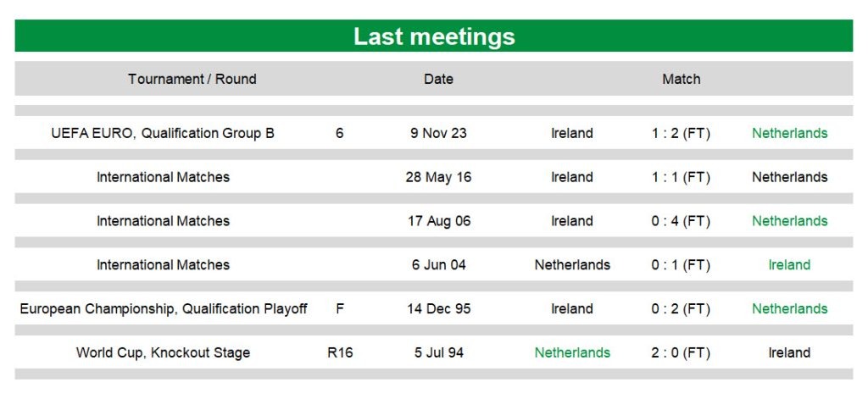Image resolution: width=868 pixels, height=399 pixels.
Task: Select green Netherlands in 9 Nov 23 row
Action: coord(789,133)
